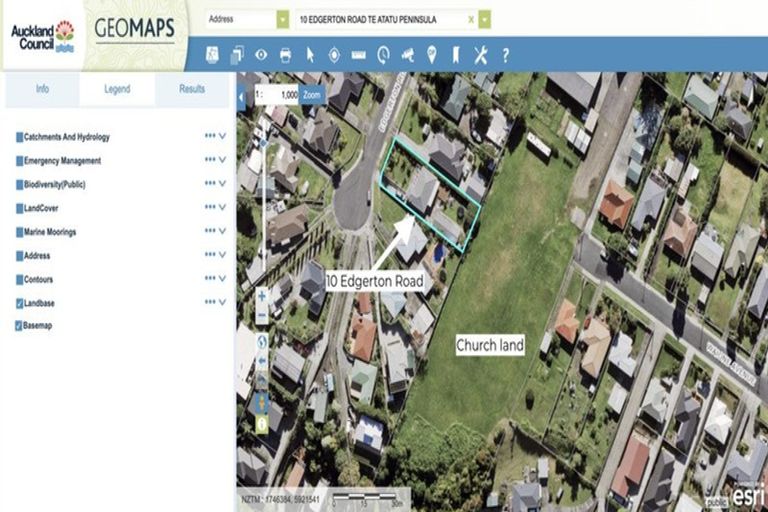Click the Emergency Management layer name

(x=62, y=161)
